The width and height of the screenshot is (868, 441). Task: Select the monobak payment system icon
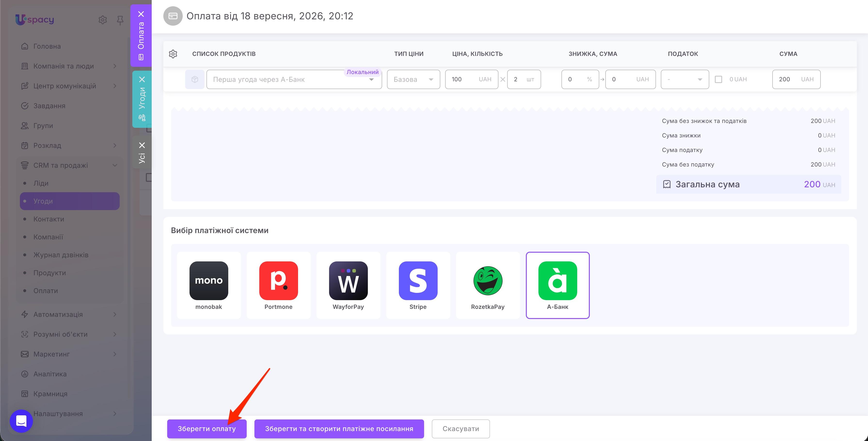tap(209, 281)
